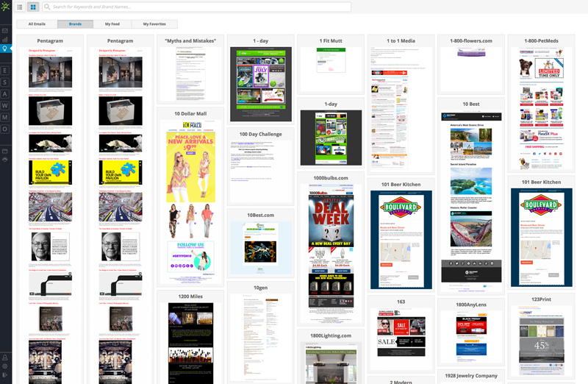Image resolution: width=588 pixels, height=384 pixels.
Task: Open the bar chart analytics icon
Action: 5,40
